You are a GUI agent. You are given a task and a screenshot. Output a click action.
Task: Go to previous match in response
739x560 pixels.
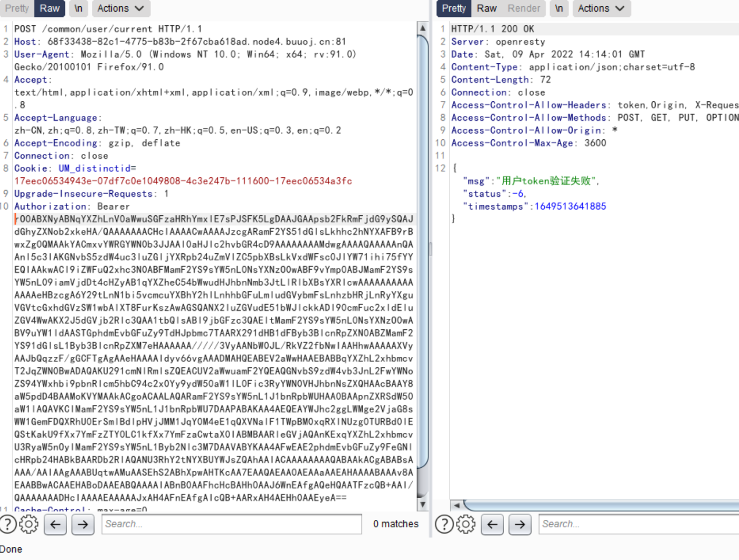point(492,524)
